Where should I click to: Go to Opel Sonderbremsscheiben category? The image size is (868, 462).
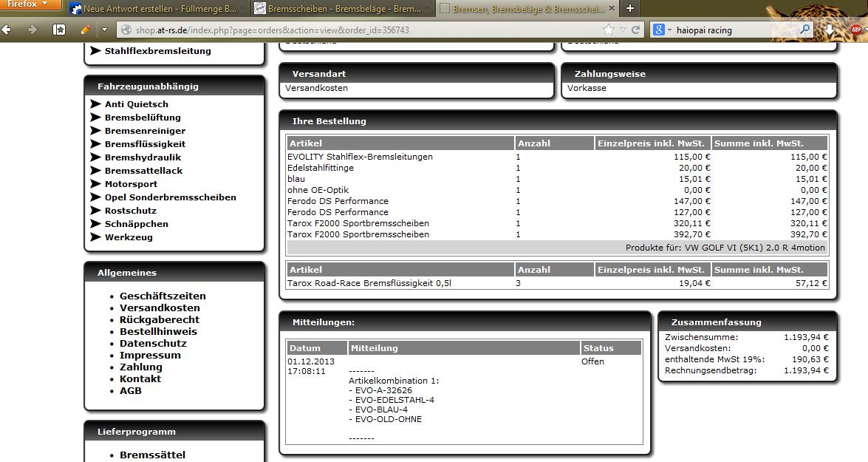[170, 197]
